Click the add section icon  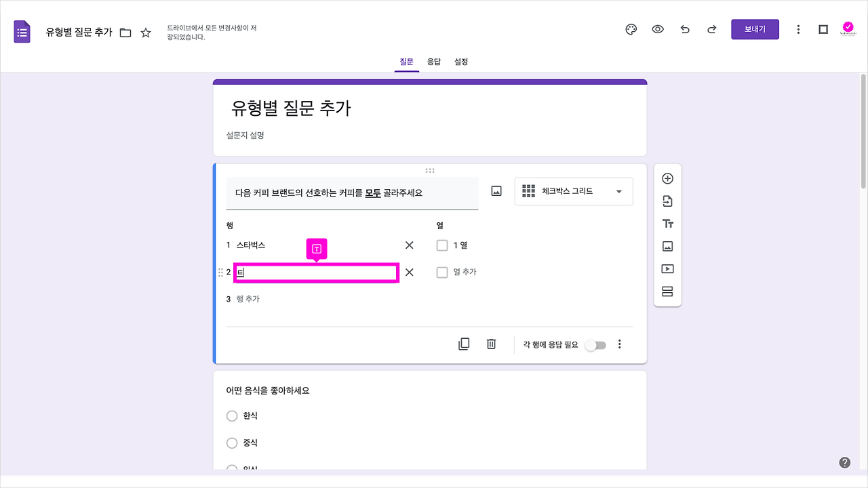click(667, 291)
